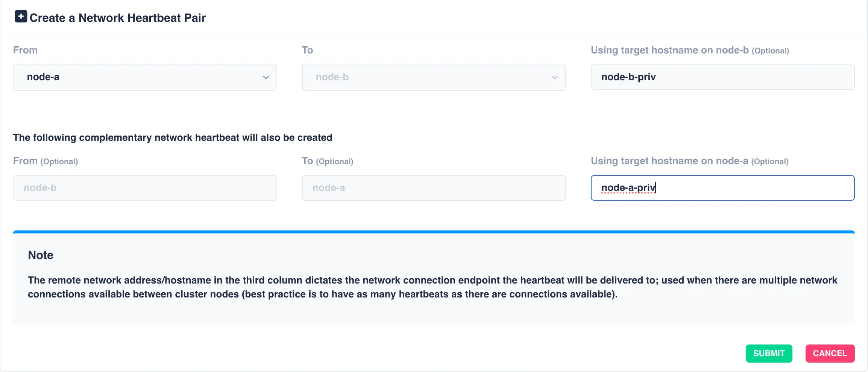
Task: Click the optional 'From' field with node-b placeholder
Action: click(145, 188)
